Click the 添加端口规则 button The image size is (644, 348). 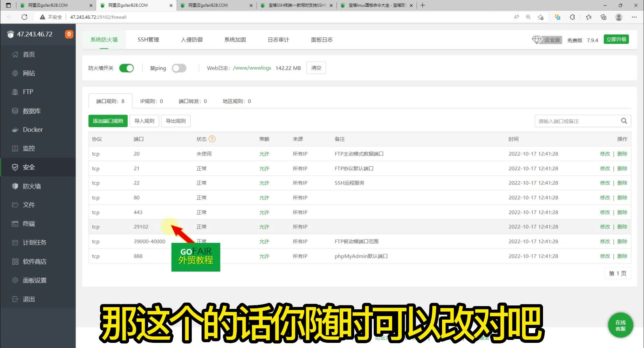(x=108, y=121)
